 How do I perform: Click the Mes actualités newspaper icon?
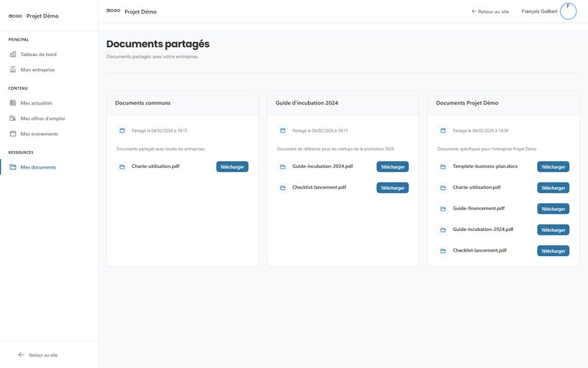click(12, 103)
